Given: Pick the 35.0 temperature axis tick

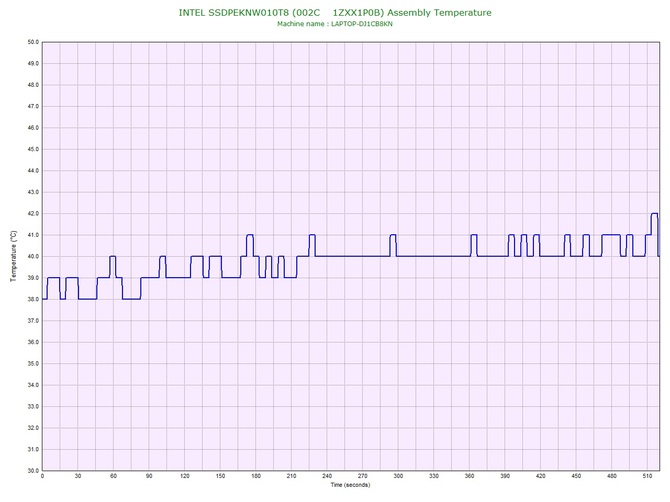Looking at the screenshot, I should [x=33, y=364].
